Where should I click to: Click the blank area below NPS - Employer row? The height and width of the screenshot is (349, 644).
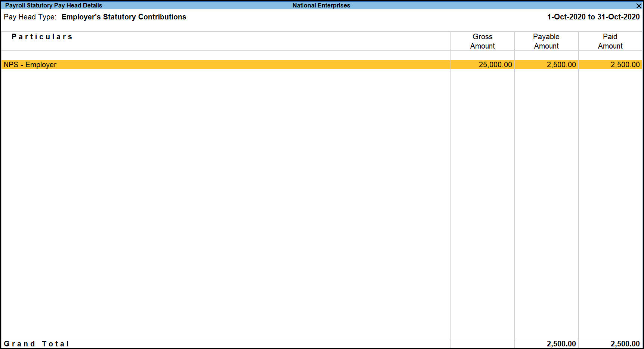click(x=224, y=187)
